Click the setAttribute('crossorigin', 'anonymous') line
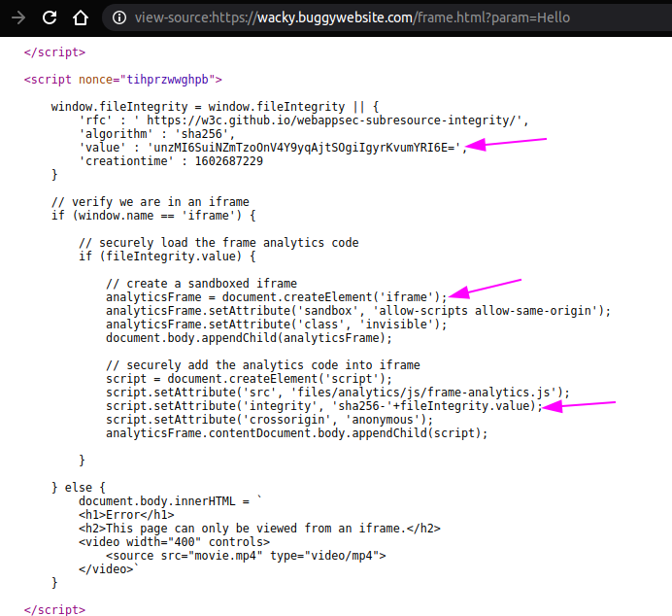 tap(270, 420)
